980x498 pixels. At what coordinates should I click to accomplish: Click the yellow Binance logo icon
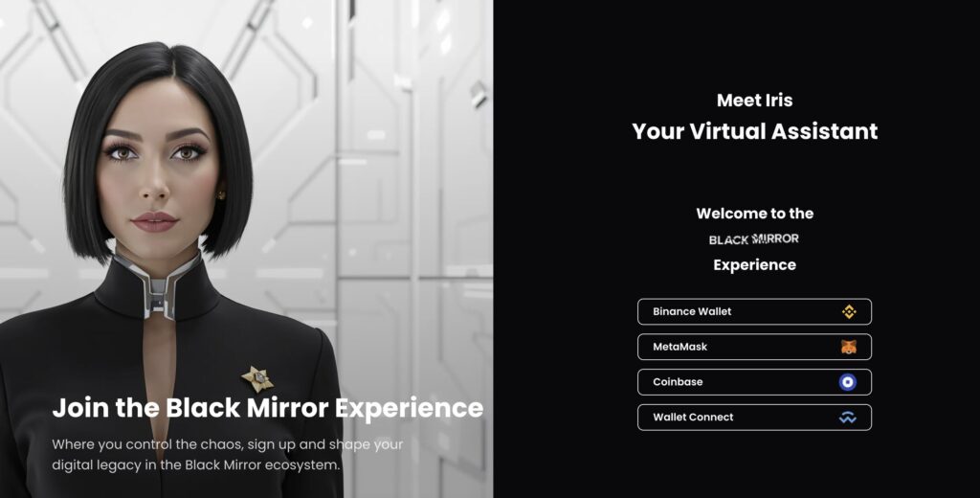848,311
